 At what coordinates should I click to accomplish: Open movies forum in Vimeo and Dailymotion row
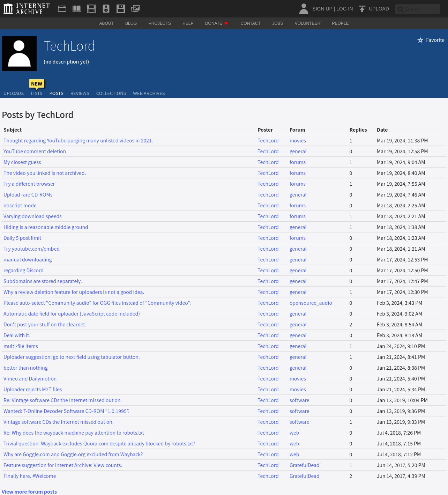click(x=298, y=379)
